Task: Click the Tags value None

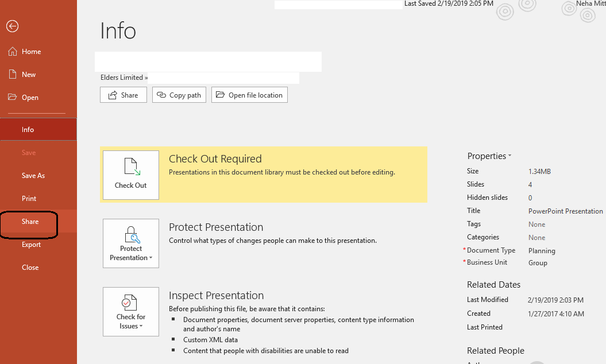Action: (537, 224)
